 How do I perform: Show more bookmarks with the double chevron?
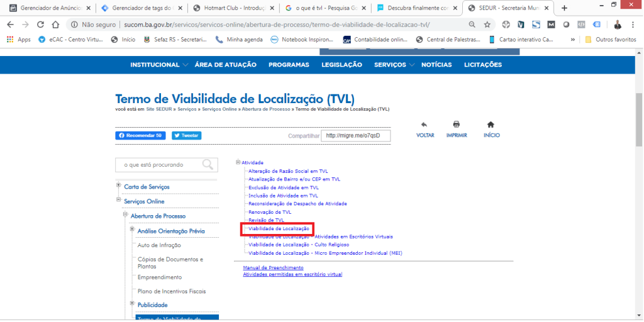coord(572,40)
